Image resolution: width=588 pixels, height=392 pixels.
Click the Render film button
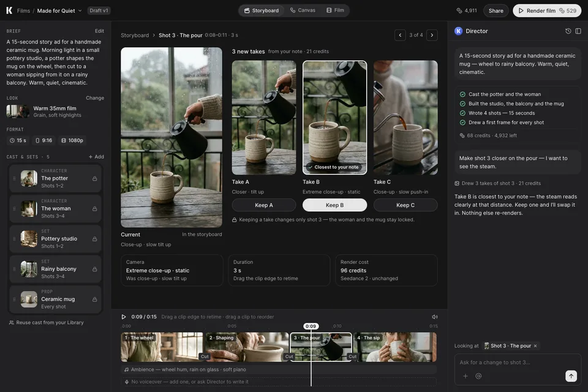[x=547, y=10]
